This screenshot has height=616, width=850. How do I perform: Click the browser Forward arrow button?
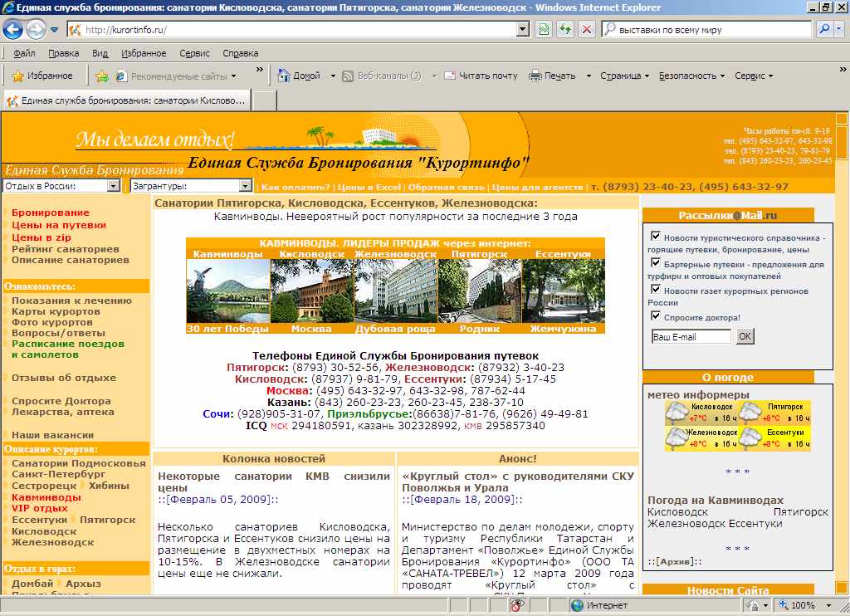pyautogui.click(x=36, y=29)
